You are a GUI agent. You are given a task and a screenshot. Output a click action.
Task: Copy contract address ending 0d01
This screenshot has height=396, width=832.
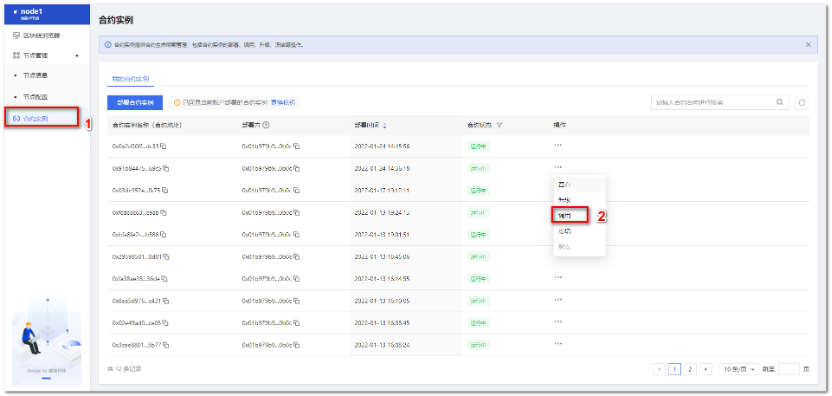[166, 257]
